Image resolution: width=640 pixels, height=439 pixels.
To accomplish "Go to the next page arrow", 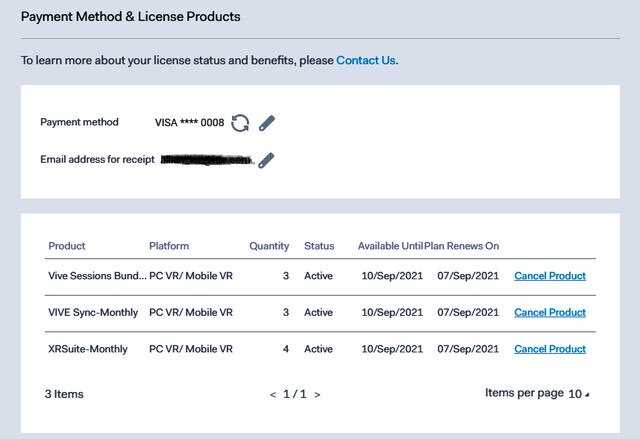I will coord(317,395).
